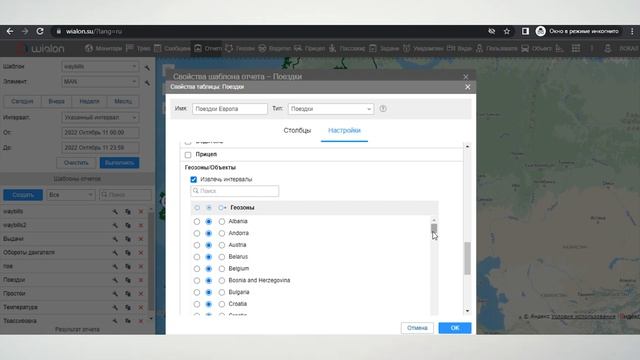Click the Выполнить button

click(119, 163)
